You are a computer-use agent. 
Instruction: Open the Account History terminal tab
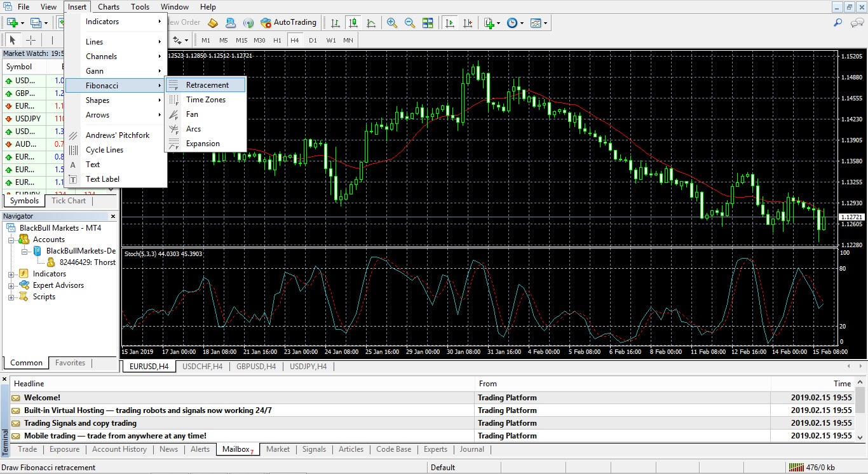coord(119,449)
